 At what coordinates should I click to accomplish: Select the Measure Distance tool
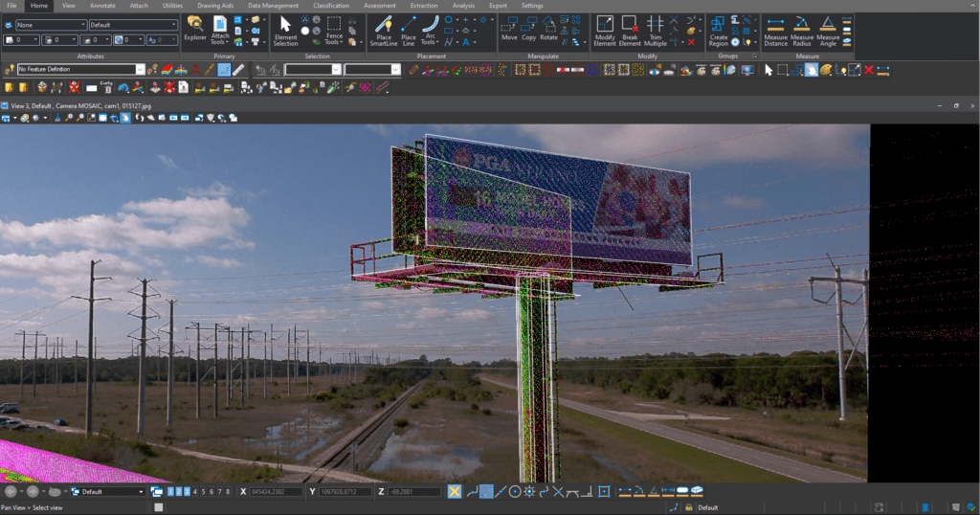coord(775,32)
